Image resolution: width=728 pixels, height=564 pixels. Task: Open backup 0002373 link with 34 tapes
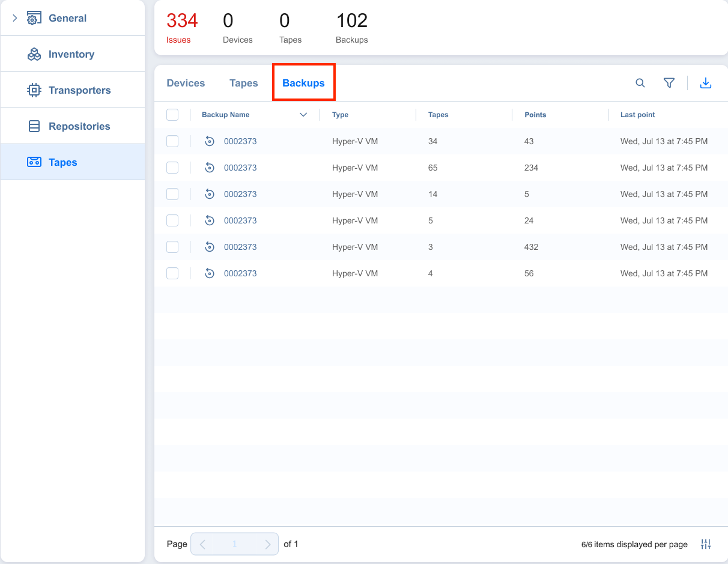(240, 141)
